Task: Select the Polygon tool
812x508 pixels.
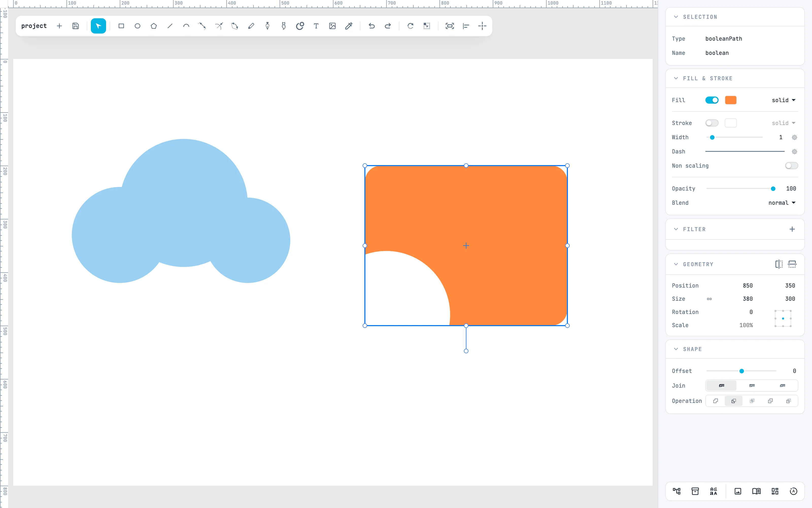Action: 154,26
